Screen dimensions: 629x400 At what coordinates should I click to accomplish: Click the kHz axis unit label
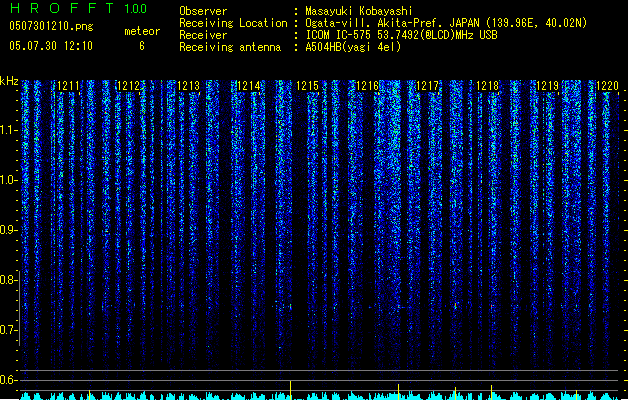(9, 81)
